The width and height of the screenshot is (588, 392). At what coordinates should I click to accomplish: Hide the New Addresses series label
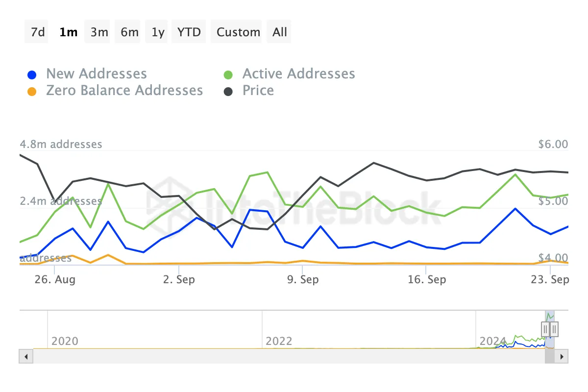[x=97, y=74]
